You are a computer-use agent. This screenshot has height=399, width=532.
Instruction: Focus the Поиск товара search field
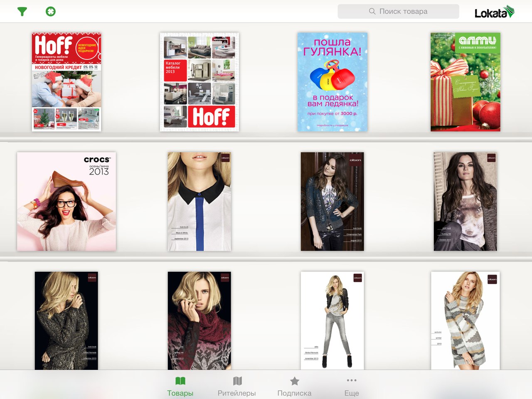(x=398, y=12)
